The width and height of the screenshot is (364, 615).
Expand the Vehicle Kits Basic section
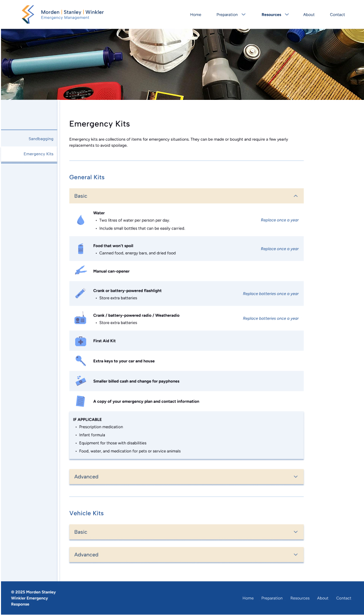pos(187,532)
